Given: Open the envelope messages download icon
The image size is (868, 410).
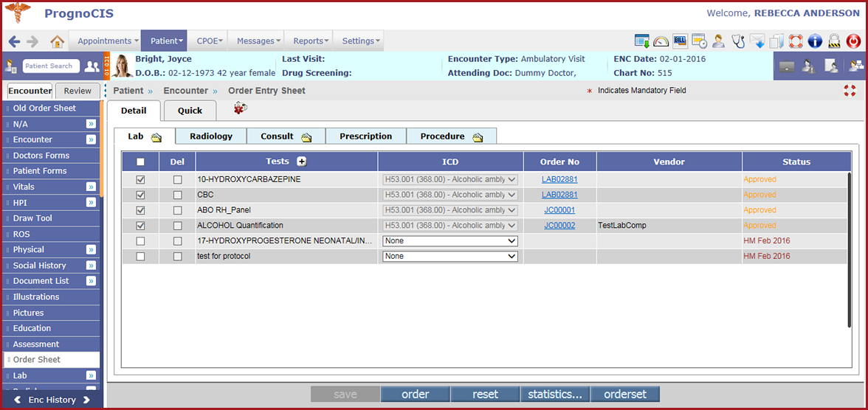Looking at the screenshot, I should (757, 41).
